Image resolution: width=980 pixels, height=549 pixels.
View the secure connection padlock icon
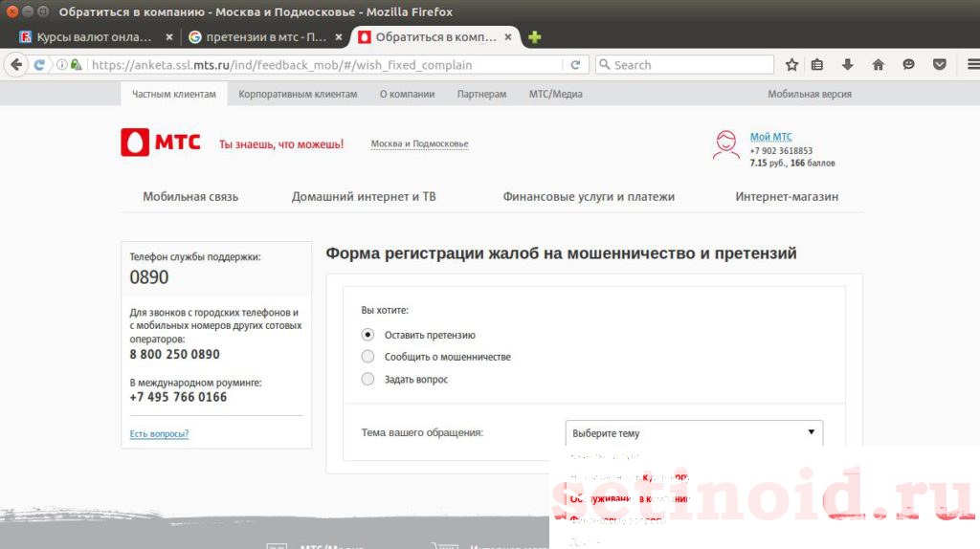tap(76, 64)
